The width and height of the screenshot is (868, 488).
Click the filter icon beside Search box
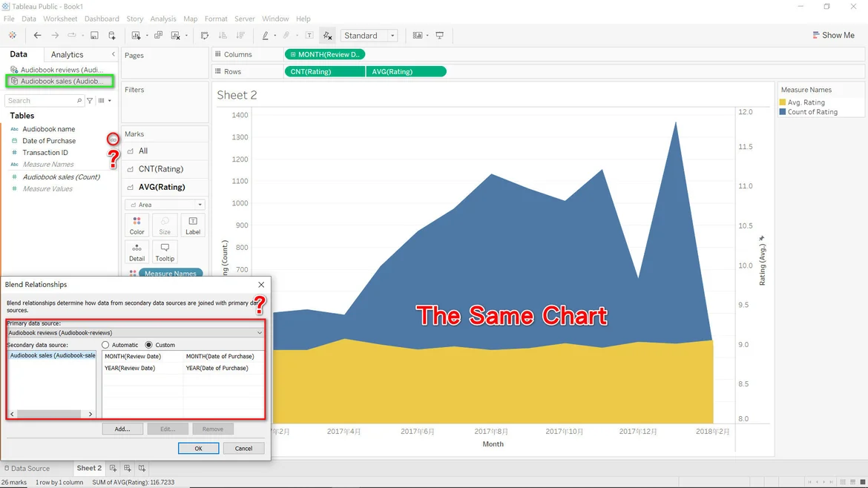click(90, 101)
